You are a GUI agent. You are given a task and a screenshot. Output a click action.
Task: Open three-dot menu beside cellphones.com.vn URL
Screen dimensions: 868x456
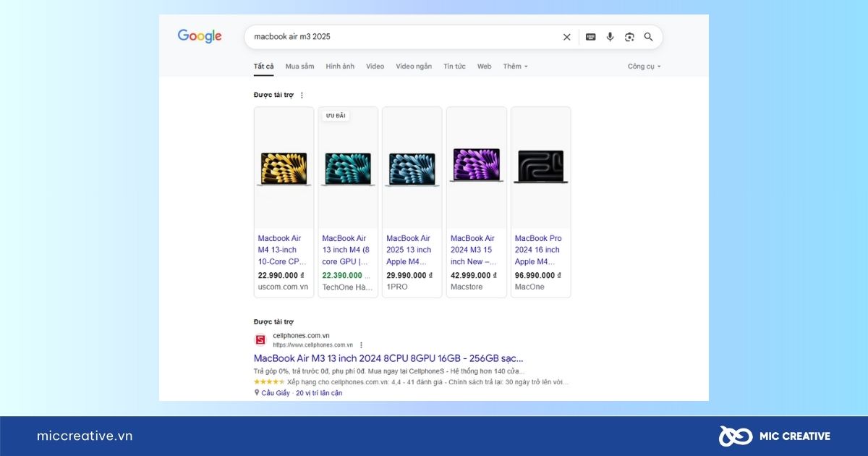361,345
